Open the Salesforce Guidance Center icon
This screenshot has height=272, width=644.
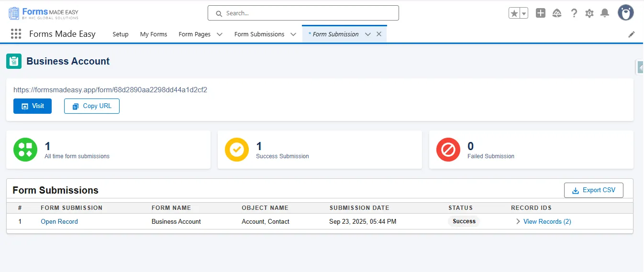(557, 13)
